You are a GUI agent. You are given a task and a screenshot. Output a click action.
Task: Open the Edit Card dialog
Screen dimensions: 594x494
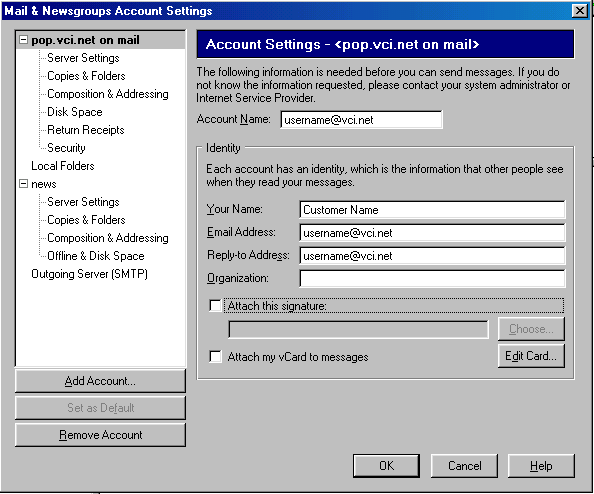(x=531, y=356)
